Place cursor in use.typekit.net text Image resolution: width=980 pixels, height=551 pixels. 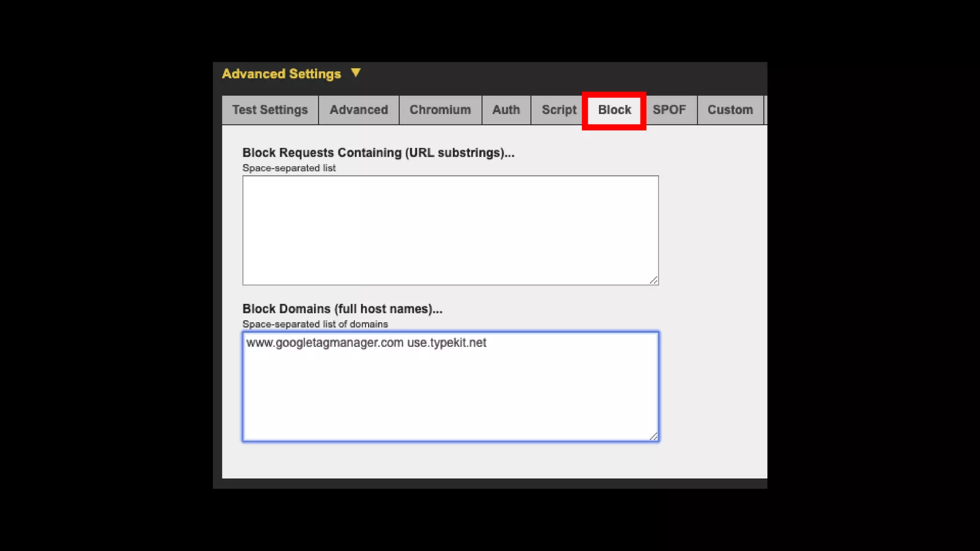coord(446,343)
